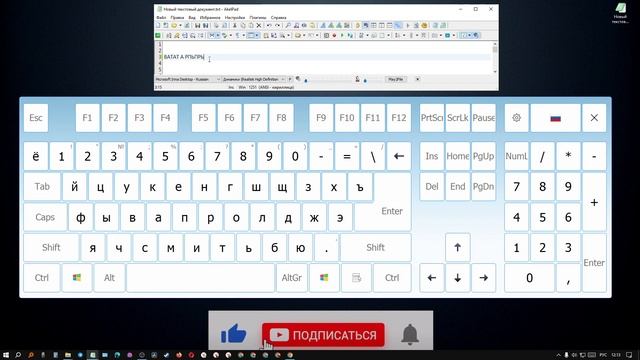
Task: Open the Microsoft Irina voice dropdown
Action: point(188,79)
